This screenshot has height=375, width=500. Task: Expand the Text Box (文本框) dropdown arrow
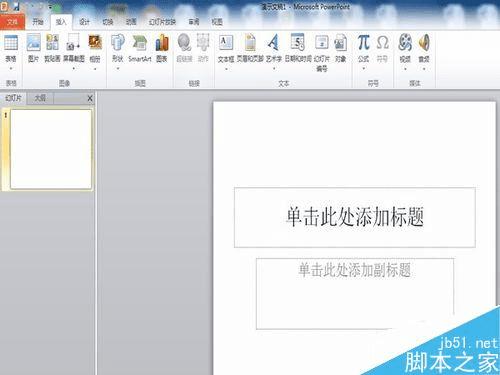(x=226, y=68)
